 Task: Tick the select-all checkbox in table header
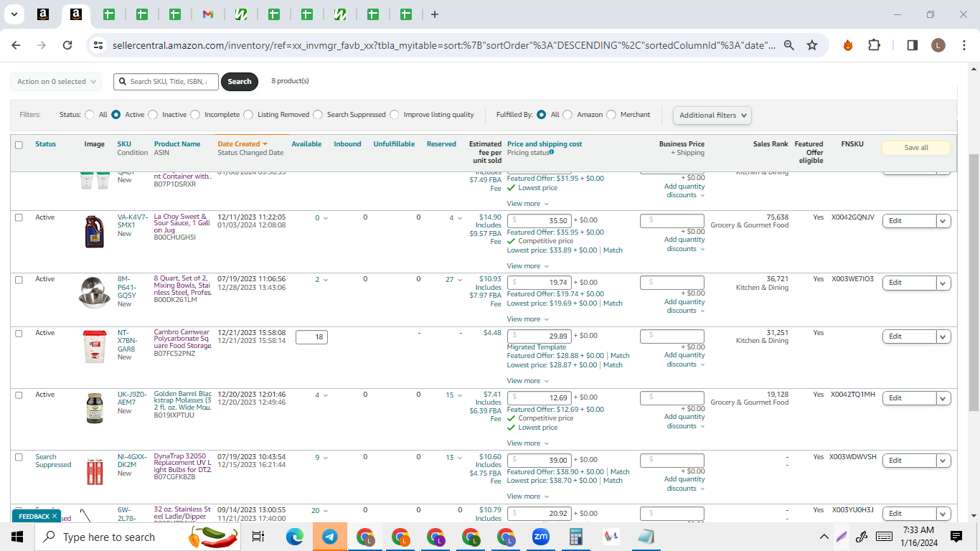coord(19,145)
